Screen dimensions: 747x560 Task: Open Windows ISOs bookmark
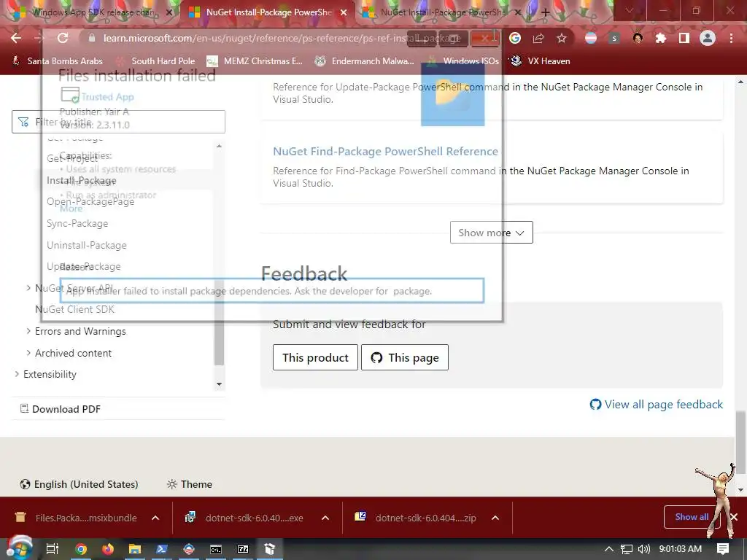462,61
